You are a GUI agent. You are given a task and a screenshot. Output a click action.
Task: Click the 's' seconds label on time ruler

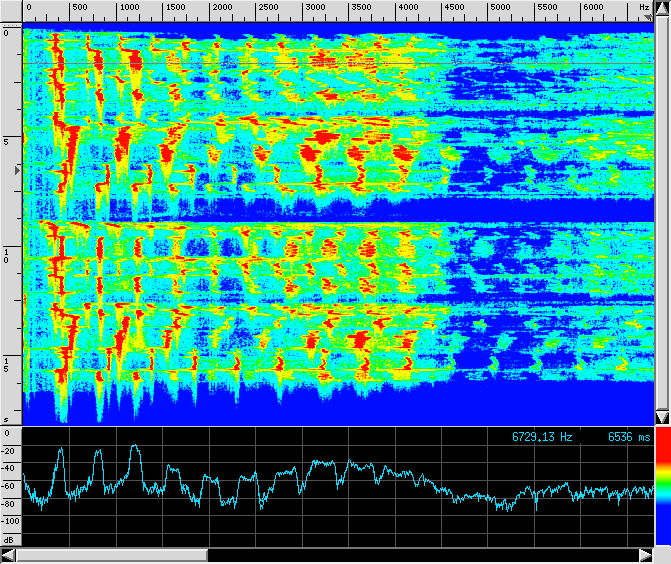coord(6,420)
